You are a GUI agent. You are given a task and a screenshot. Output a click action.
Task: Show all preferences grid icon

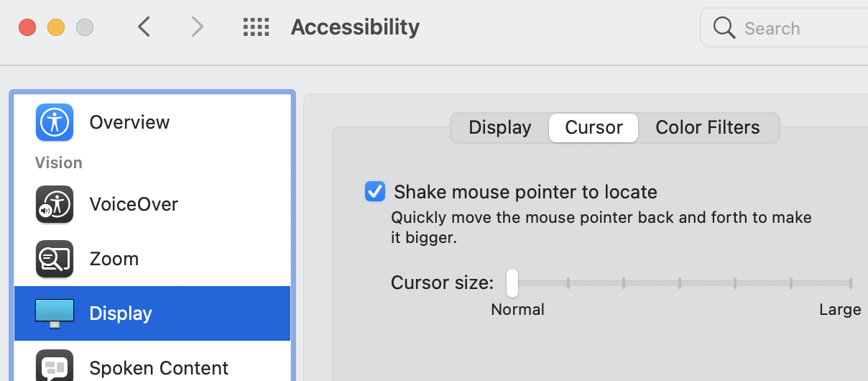(x=256, y=28)
